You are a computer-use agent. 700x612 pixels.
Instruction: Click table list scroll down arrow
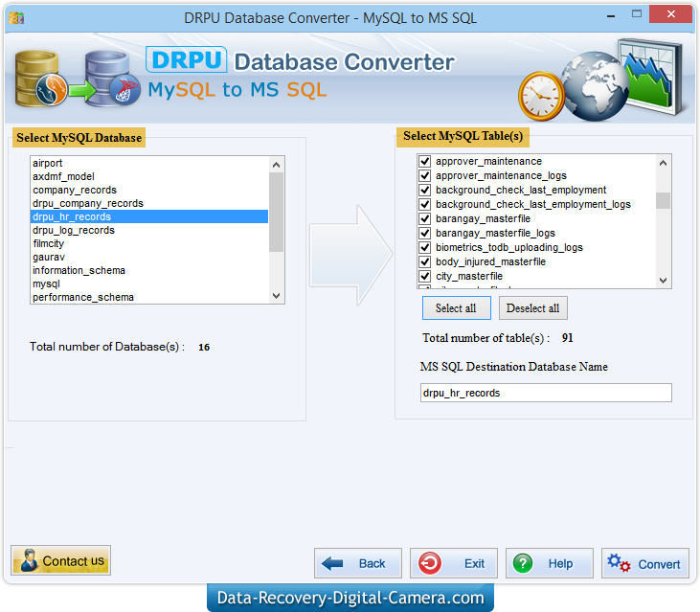pos(663,281)
